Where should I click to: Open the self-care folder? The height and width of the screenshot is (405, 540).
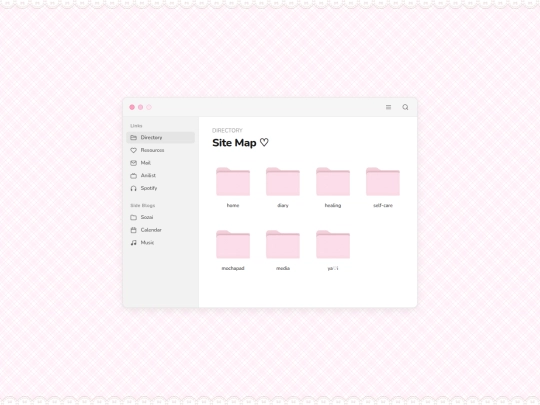[383, 188]
